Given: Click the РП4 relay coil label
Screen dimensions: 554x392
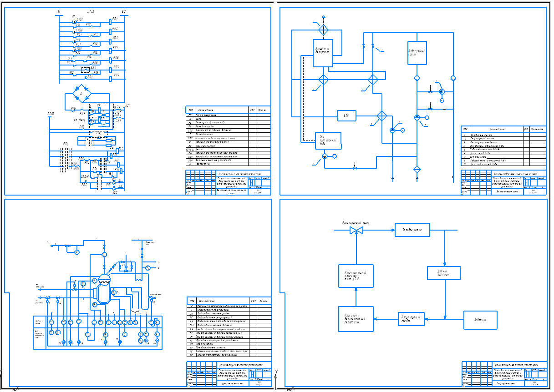Looking at the screenshot, I should click(x=116, y=48).
